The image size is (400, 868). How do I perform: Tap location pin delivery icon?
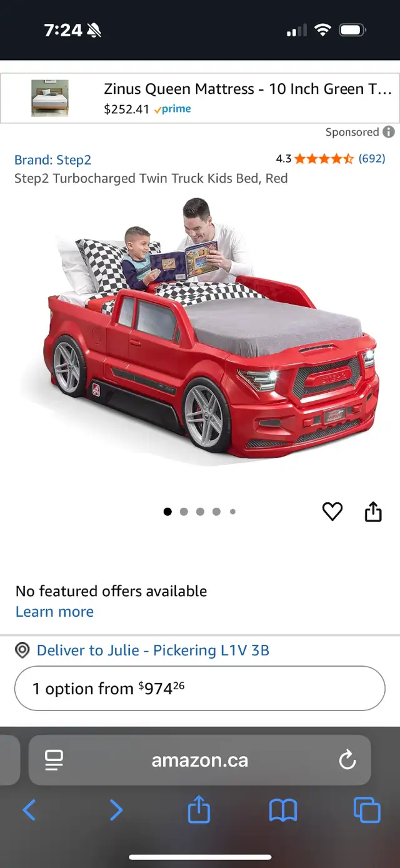click(x=22, y=650)
